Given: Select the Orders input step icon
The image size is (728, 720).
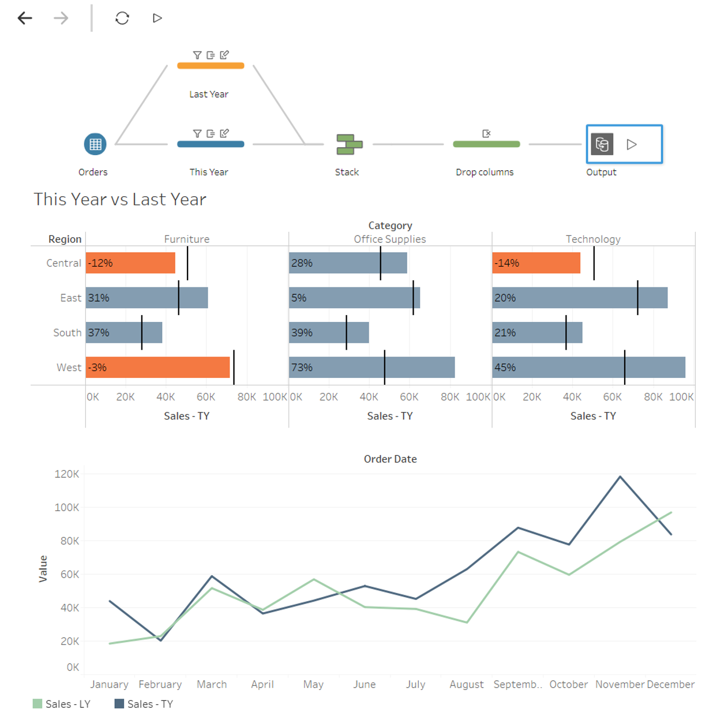Looking at the screenshot, I should (95, 144).
